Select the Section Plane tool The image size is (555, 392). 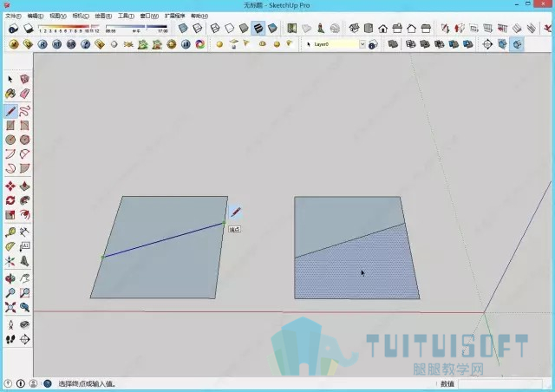(x=24, y=339)
